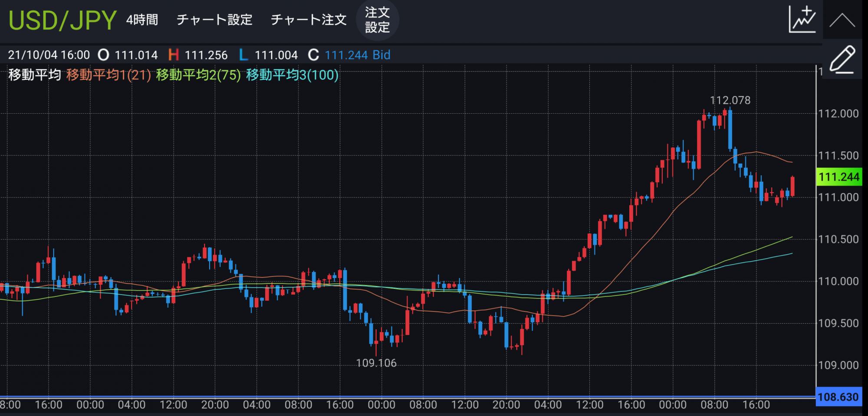
Task: Select the 移動平均2(75) indicator label
Action: 198,75
